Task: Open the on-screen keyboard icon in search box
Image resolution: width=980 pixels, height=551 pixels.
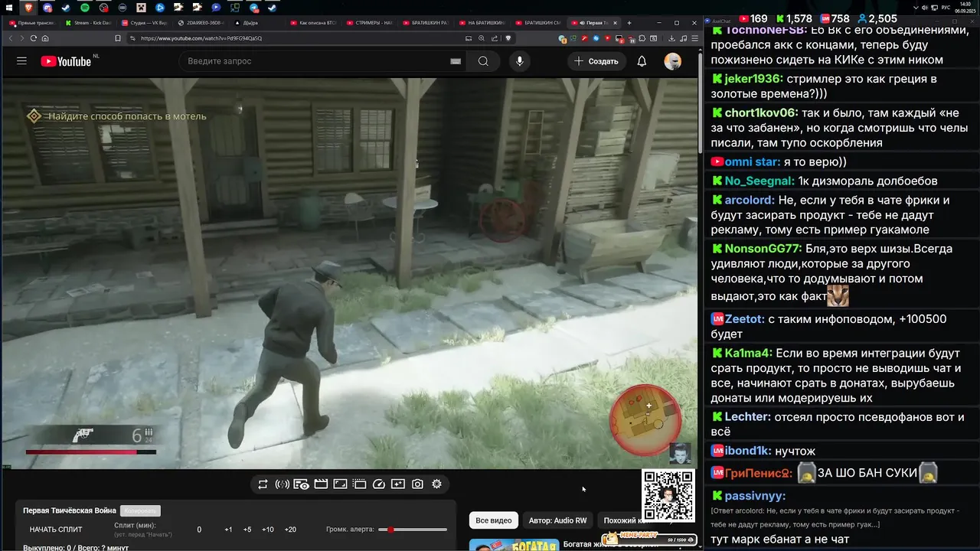Action: (x=456, y=61)
